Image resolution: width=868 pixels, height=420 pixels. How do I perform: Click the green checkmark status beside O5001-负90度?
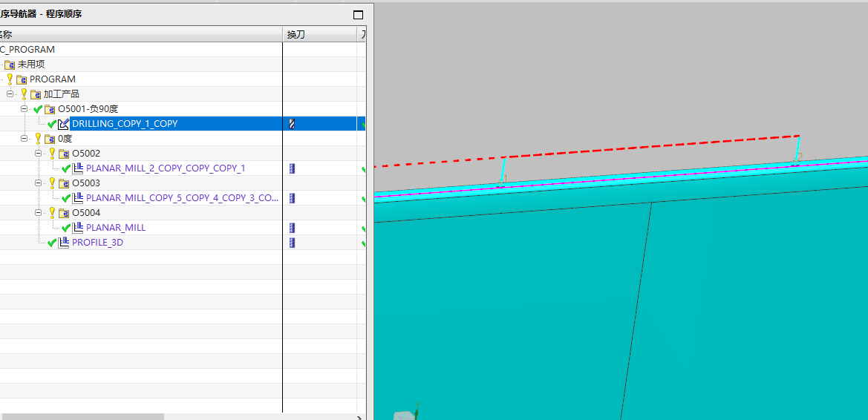pos(38,109)
